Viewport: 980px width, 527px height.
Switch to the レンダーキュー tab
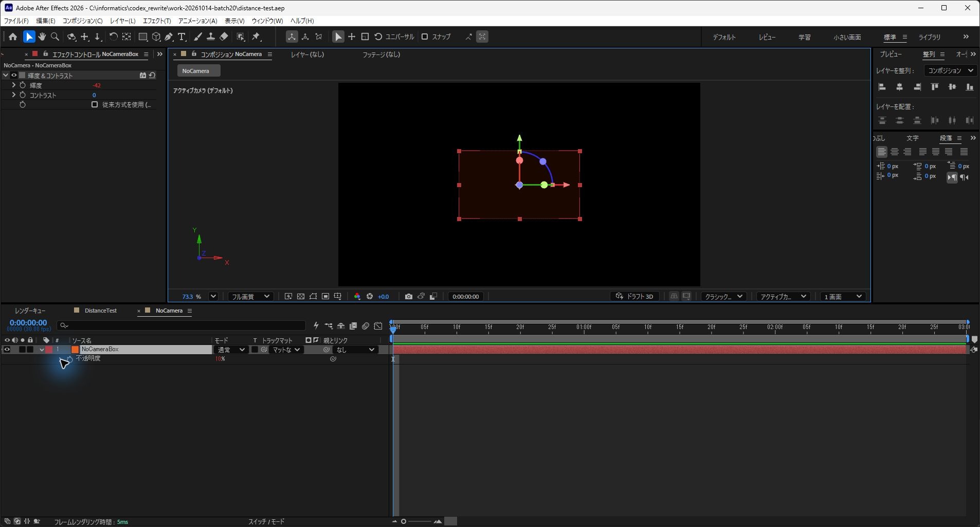pyautogui.click(x=30, y=311)
